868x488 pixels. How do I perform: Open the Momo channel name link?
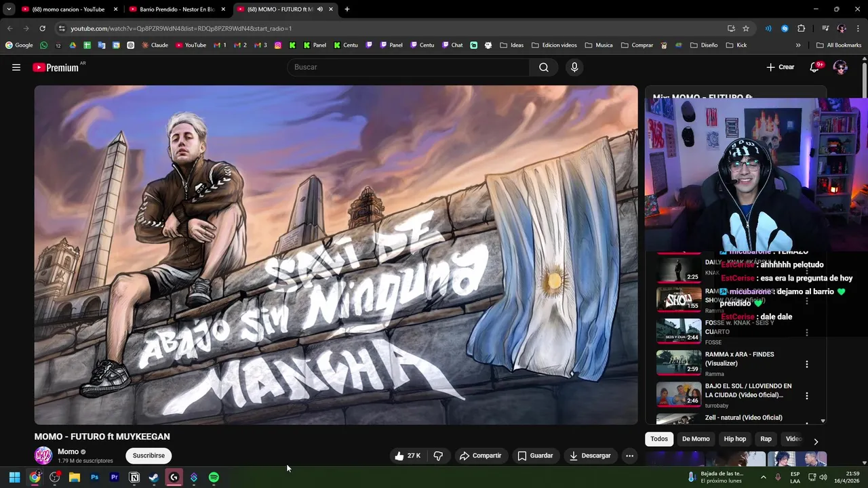click(x=68, y=451)
